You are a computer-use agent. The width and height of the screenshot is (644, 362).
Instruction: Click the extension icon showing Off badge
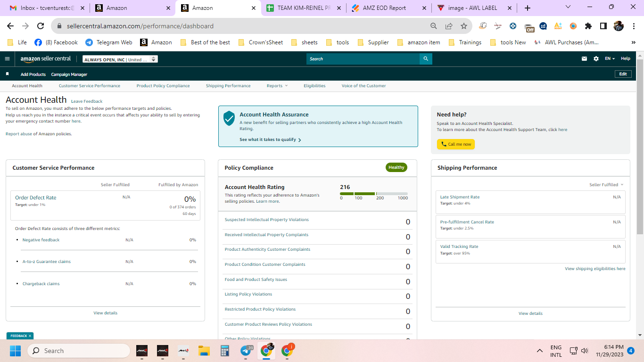coord(528,27)
